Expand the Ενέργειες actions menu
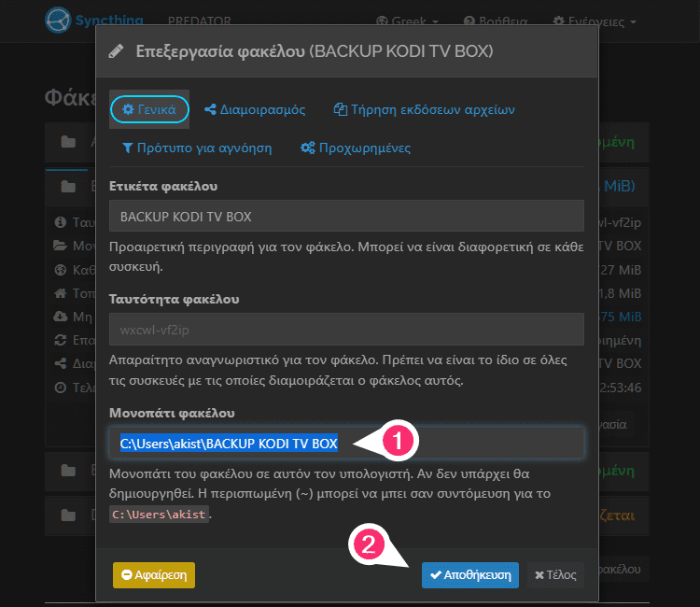The image size is (700, 607). tap(595, 21)
